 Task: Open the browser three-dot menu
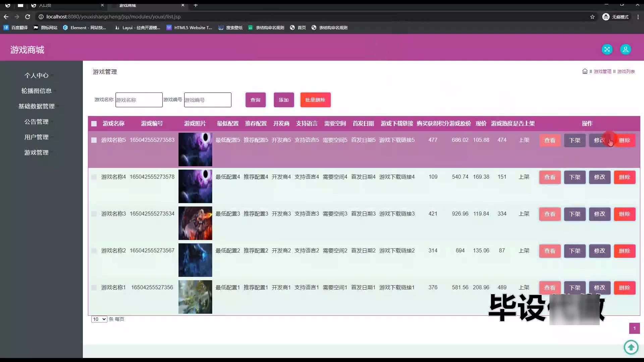coord(638,17)
